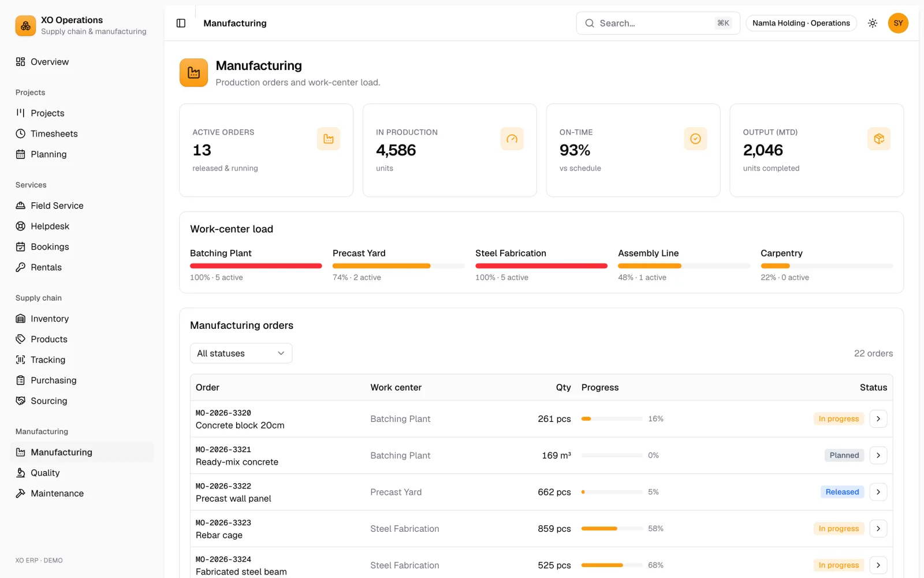Viewport: 924px width, 578px height.
Task: Click the Status column header
Action: tap(873, 387)
